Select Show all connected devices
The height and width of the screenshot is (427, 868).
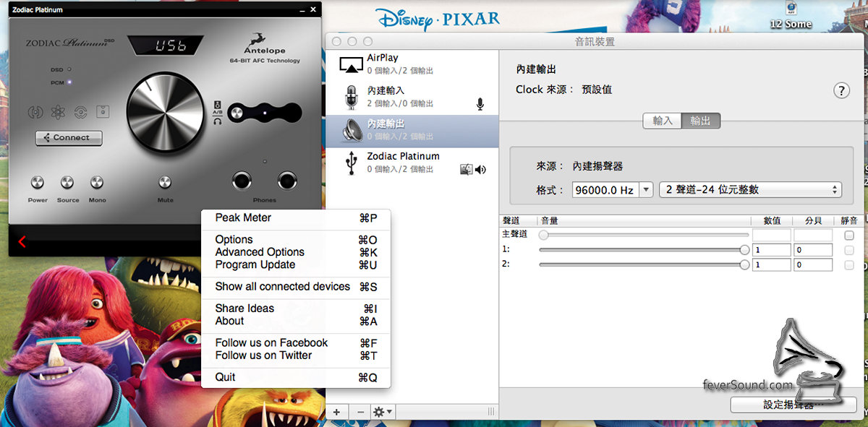point(296,287)
